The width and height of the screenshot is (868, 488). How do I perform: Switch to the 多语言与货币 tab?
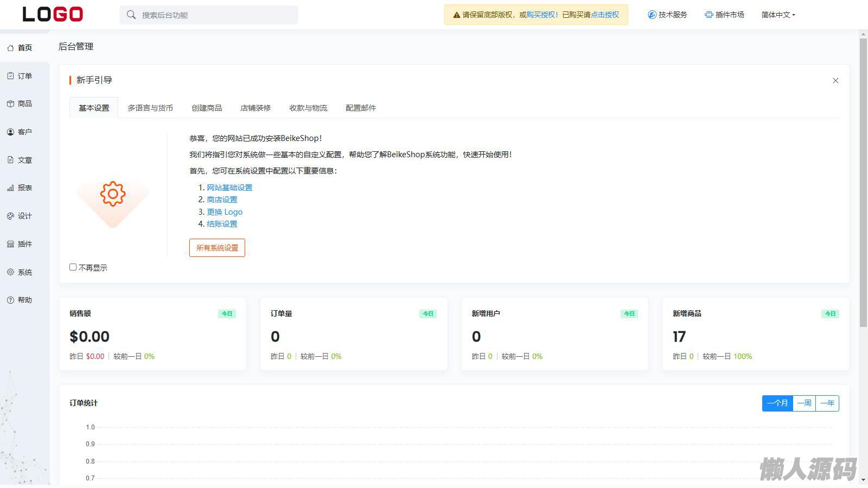(x=150, y=108)
